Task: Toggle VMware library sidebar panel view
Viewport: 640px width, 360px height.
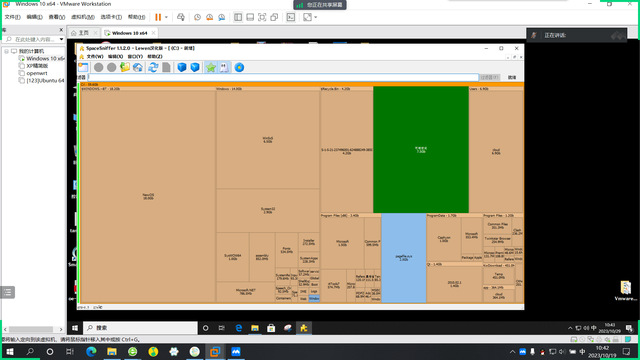Action: (238, 17)
